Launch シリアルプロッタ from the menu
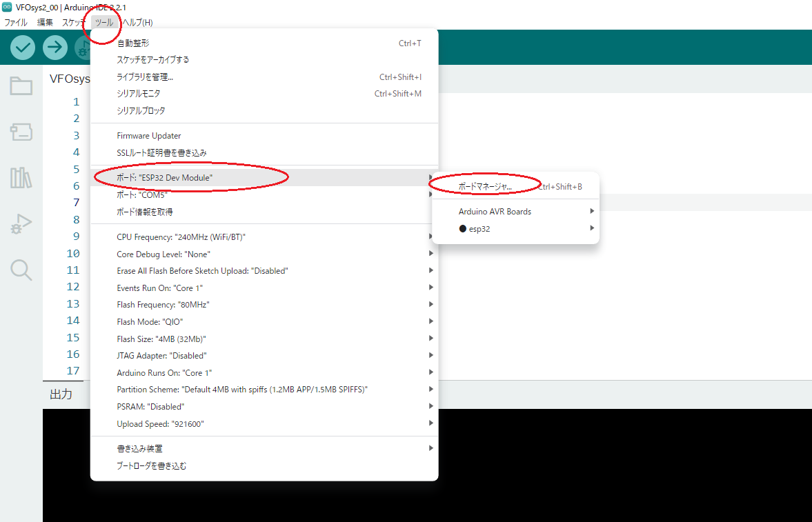This screenshot has height=522, width=812. 264,110
